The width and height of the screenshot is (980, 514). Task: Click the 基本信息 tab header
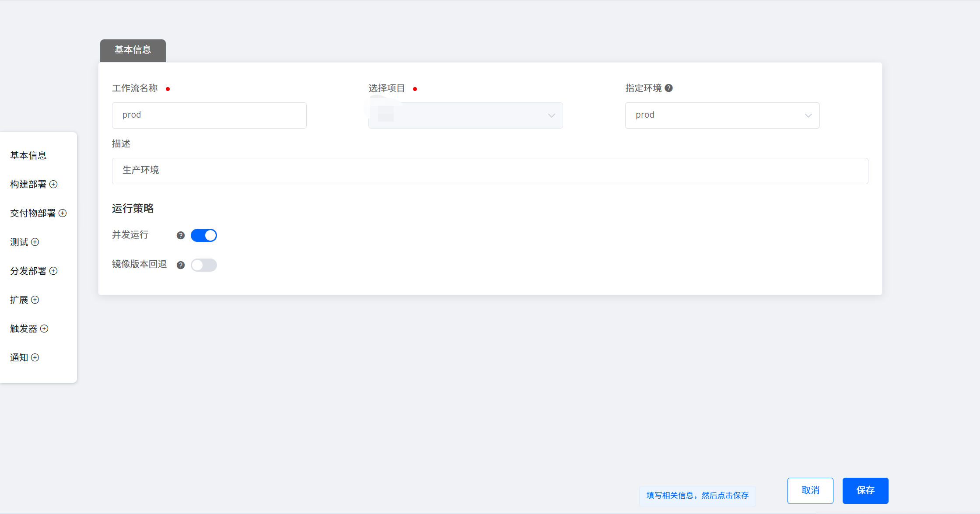coord(133,50)
